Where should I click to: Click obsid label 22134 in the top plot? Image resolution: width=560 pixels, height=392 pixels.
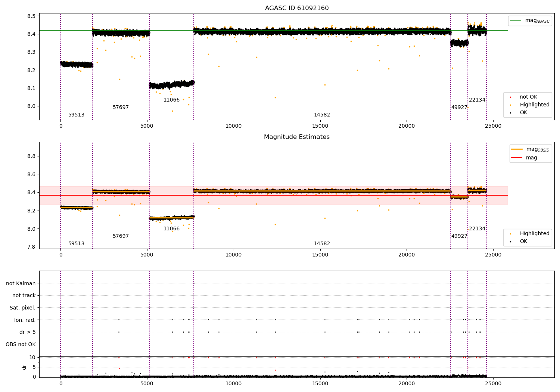477,100
